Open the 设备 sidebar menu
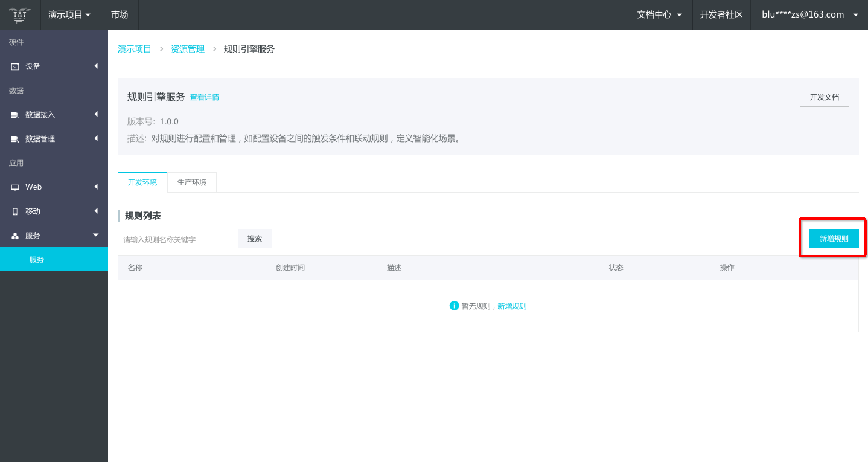Viewport: 868px width, 462px height. tap(54, 66)
